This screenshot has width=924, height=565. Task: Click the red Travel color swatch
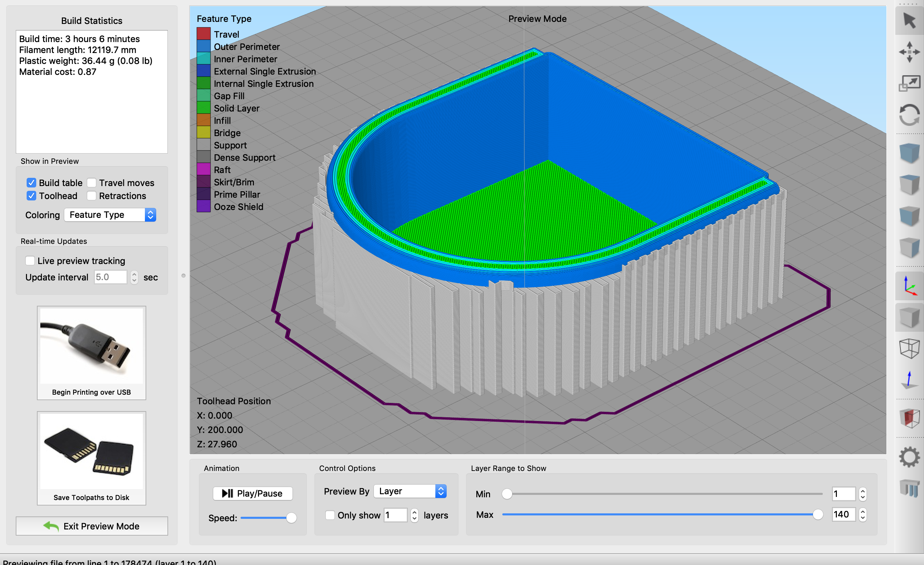(x=204, y=34)
